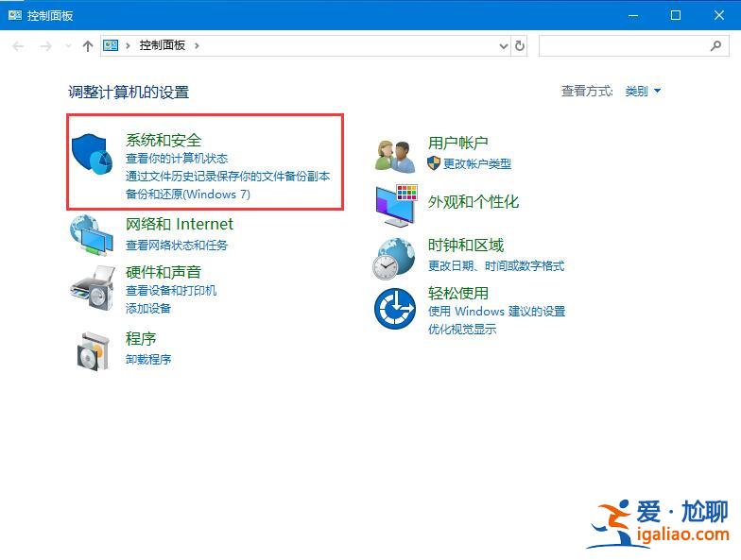Click 更改帐户类型 link
741x560 pixels.
476,164
